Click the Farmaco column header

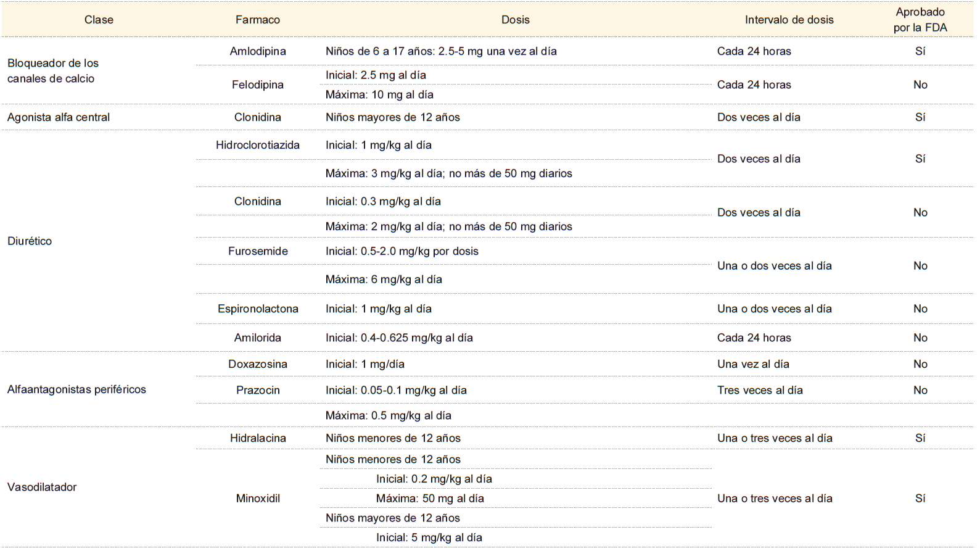[x=257, y=20]
